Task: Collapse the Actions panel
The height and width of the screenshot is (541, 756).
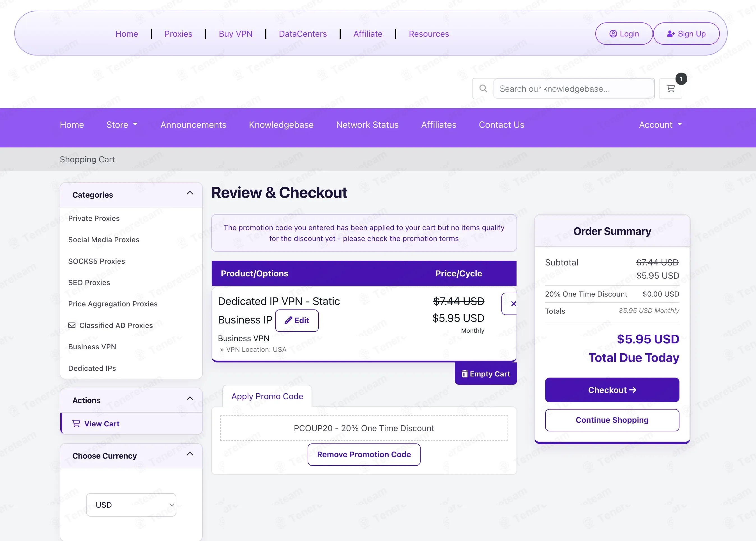Action: [190, 398]
